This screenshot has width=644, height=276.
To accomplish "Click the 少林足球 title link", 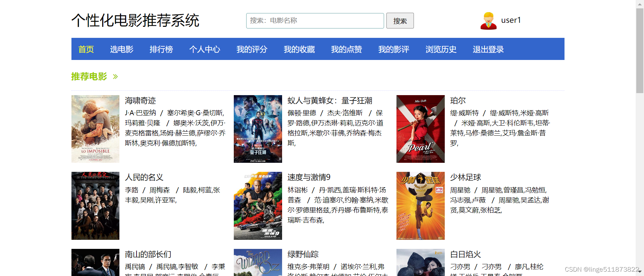I will (x=466, y=177).
